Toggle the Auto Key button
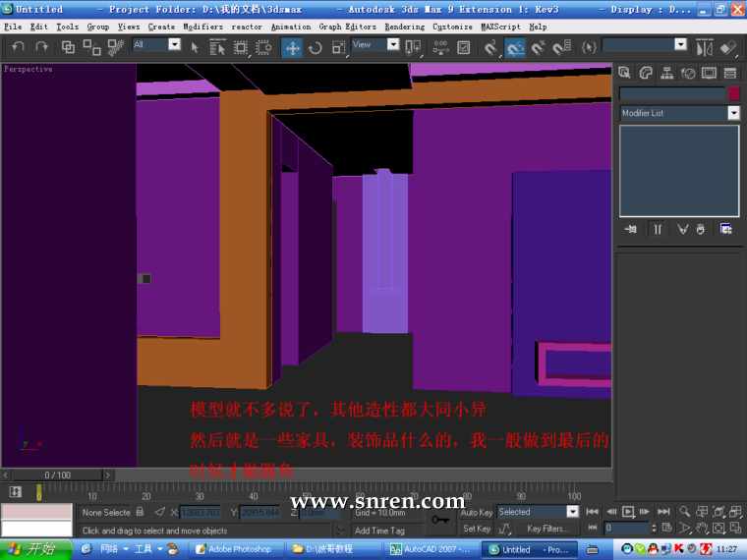This screenshot has width=747, height=560. pos(476,513)
